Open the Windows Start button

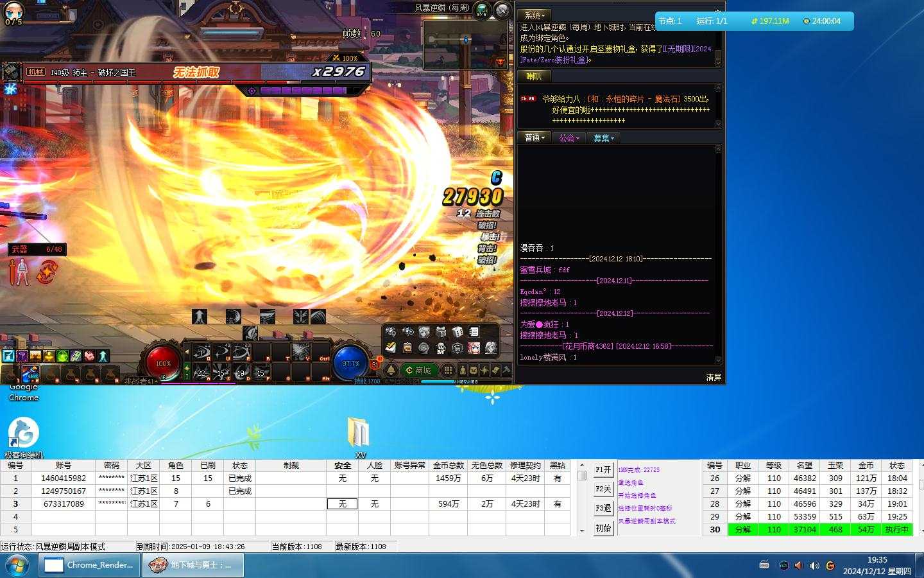[17, 565]
